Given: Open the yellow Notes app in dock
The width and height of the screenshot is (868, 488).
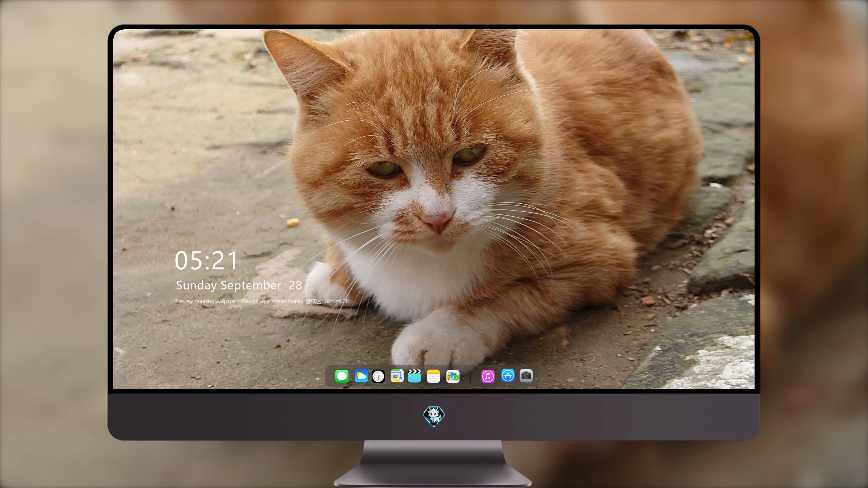Looking at the screenshot, I should coord(433,376).
